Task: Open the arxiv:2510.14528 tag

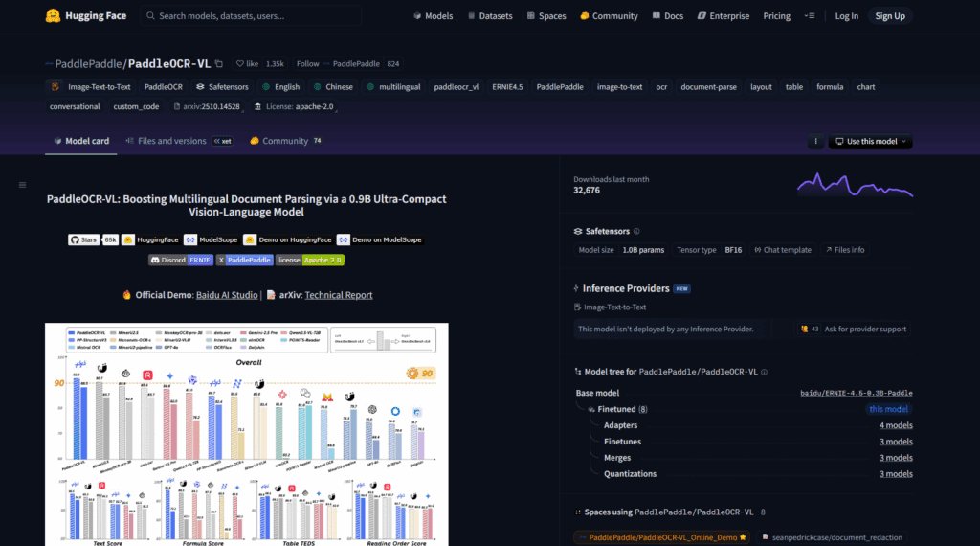Action: click(x=207, y=107)
